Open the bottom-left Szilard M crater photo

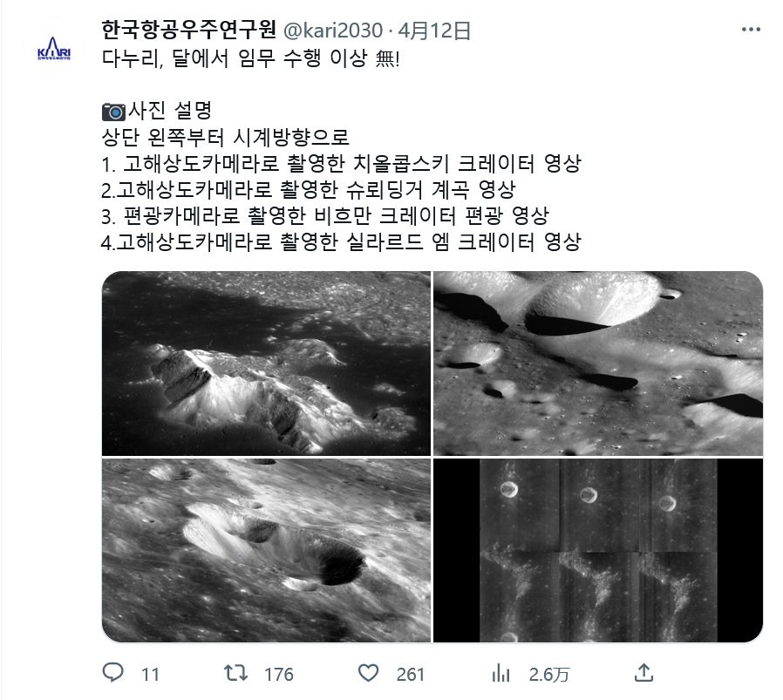coord(266,550)
